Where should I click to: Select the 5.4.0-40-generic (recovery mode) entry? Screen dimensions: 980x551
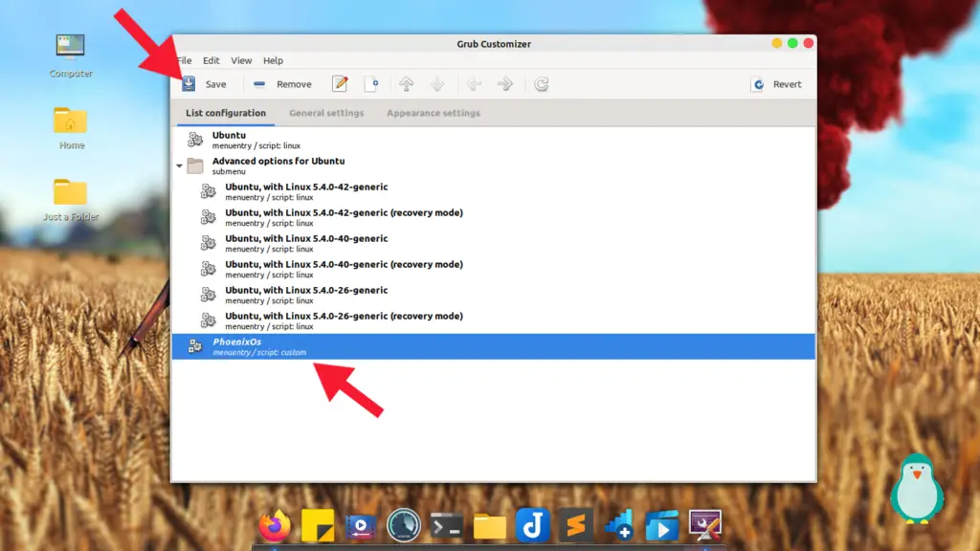coord(494,269)
